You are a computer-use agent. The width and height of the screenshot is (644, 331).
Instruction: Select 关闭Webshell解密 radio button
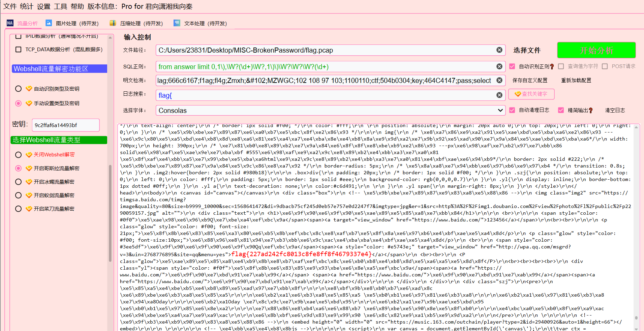point(19,155)
